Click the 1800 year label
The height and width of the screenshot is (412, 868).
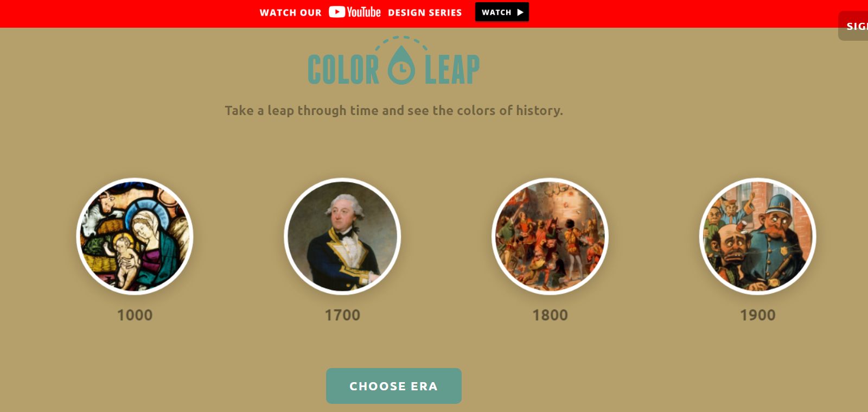(x=550, y=315)
